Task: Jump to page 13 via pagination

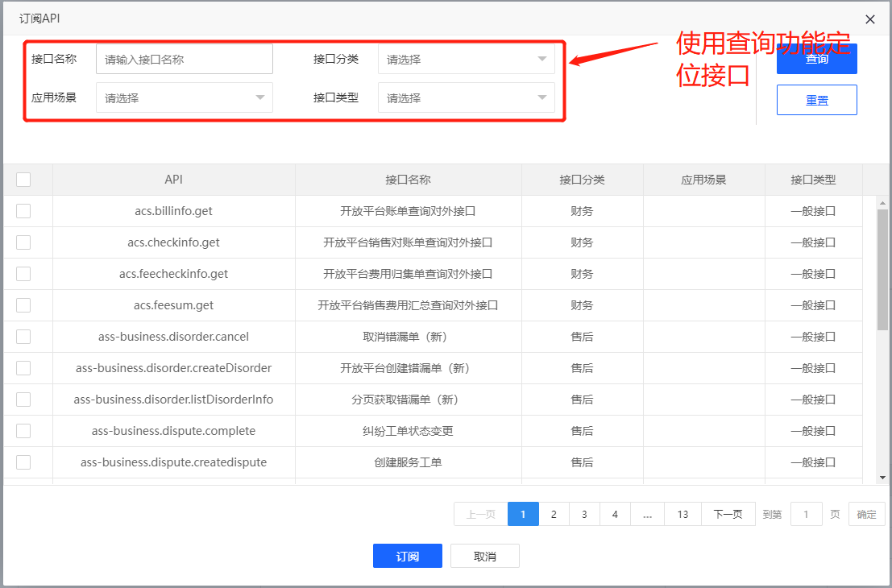Action: click(x=682, y=513)
